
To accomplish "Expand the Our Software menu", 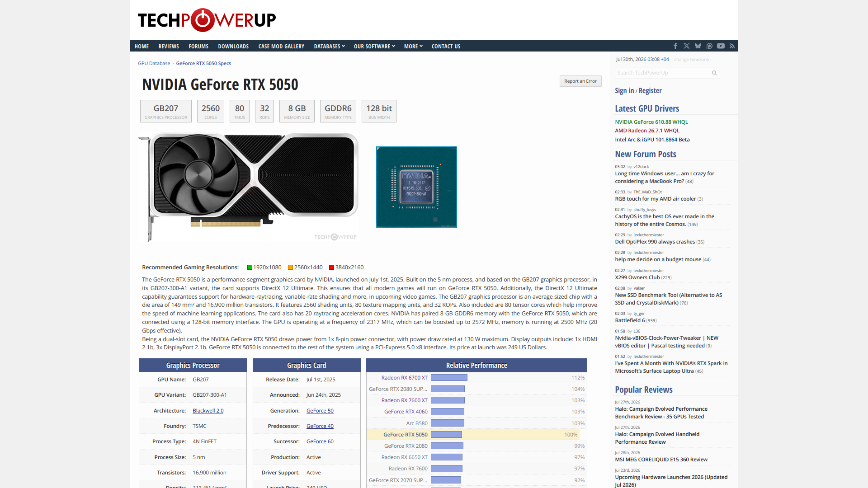I will [x=374, y=46].
